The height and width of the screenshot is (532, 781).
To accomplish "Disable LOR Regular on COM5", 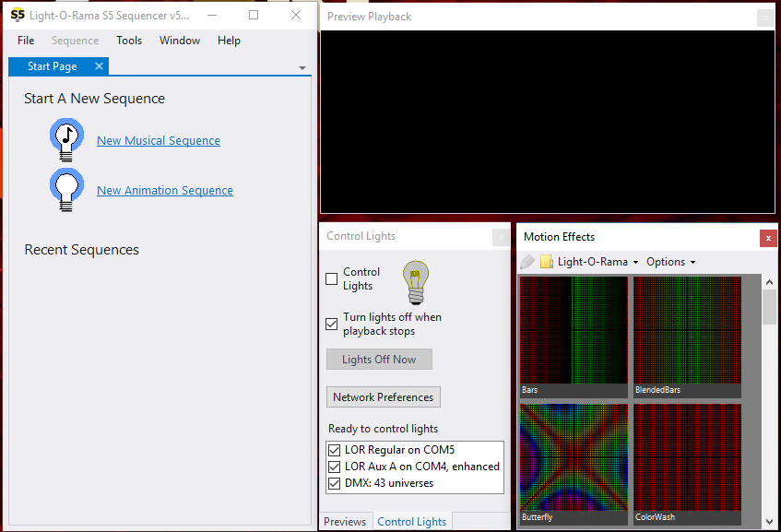I will click(x=334, y=450).
